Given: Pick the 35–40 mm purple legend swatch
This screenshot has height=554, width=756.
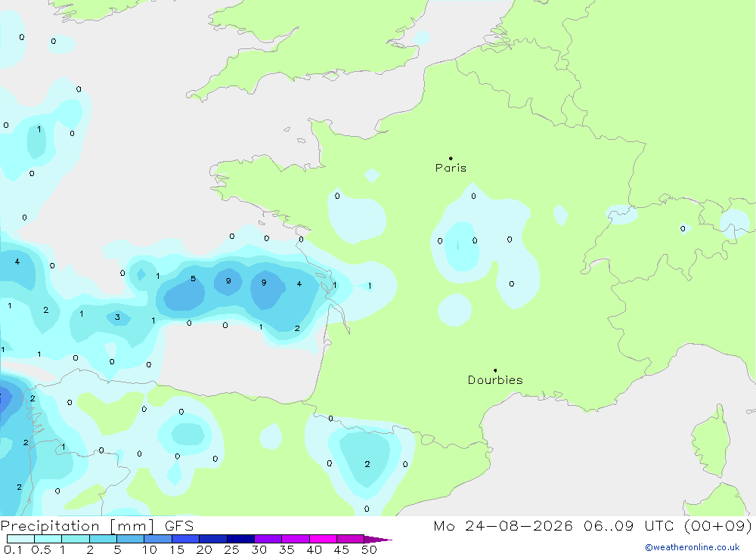Looking at the screenshot, I should (295, 539).
